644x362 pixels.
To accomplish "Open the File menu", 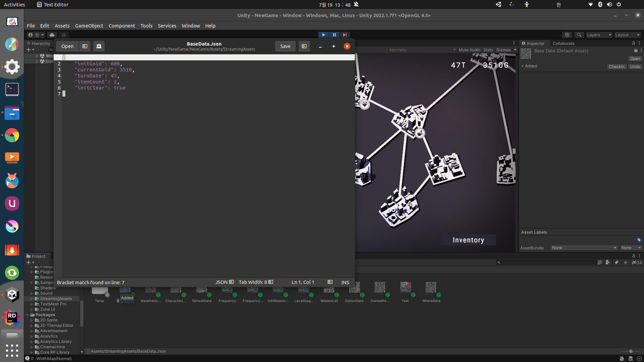I will point(31,26).
